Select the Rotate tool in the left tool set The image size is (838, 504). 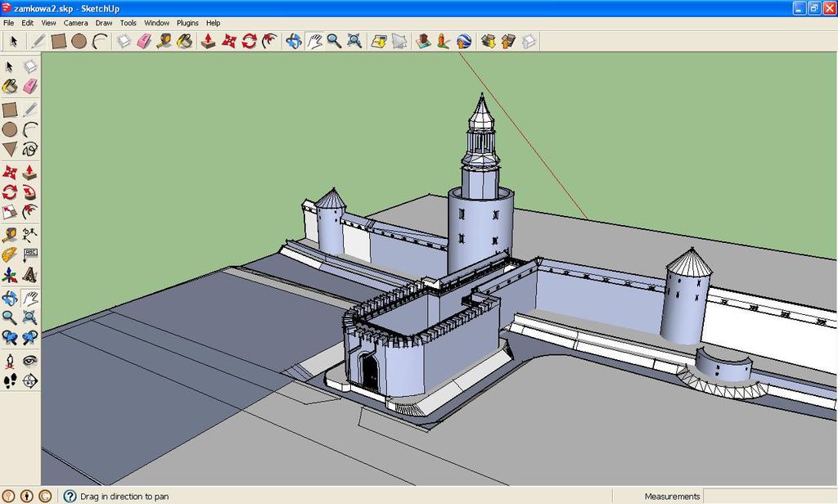coord(10,192)
